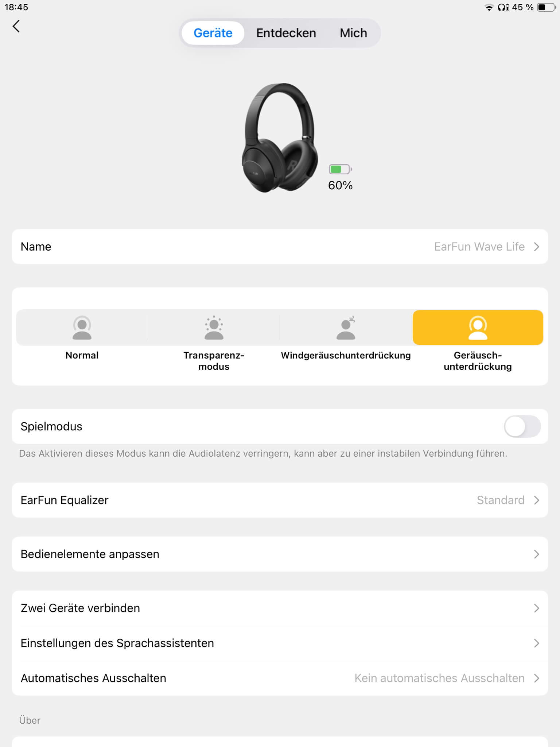Select yellow Geräuschunterdrückung icon
The height and width of the screenshot is (747, 560).
478,328
